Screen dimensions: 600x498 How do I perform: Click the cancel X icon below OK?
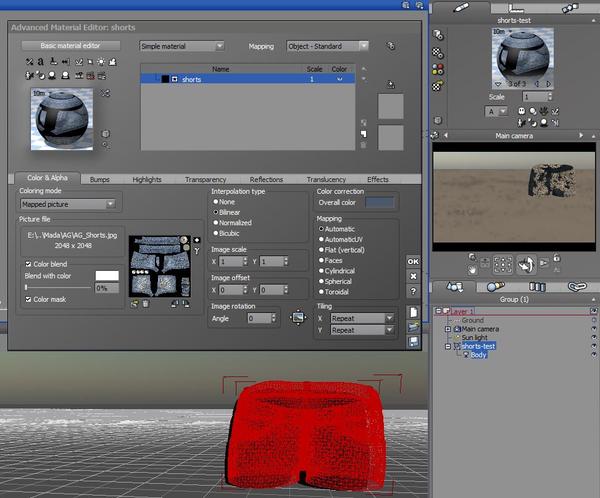[x=413, y=276]
